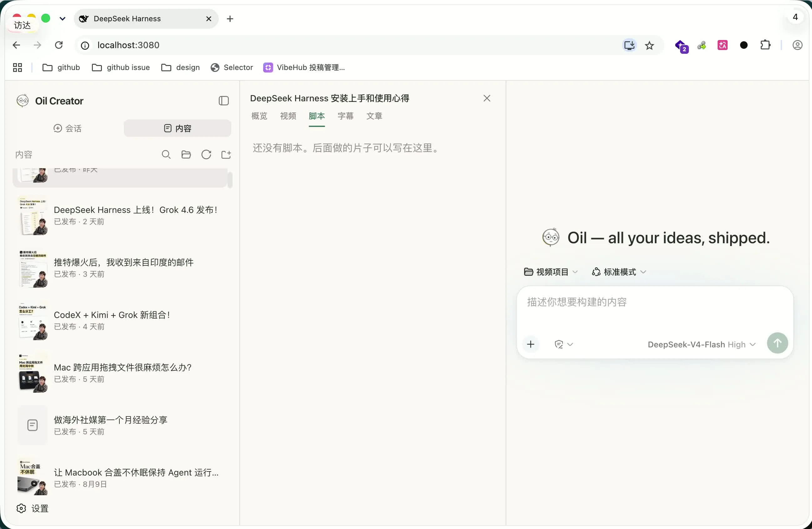
Task: Open the 视频 tab
Action: point(288,116)
